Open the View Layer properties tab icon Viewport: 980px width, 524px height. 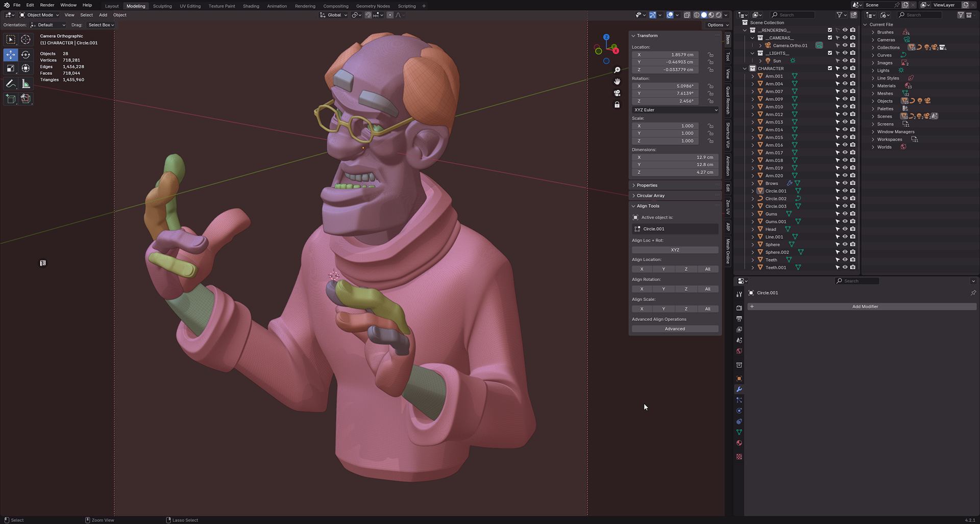[x=739, y=329]
